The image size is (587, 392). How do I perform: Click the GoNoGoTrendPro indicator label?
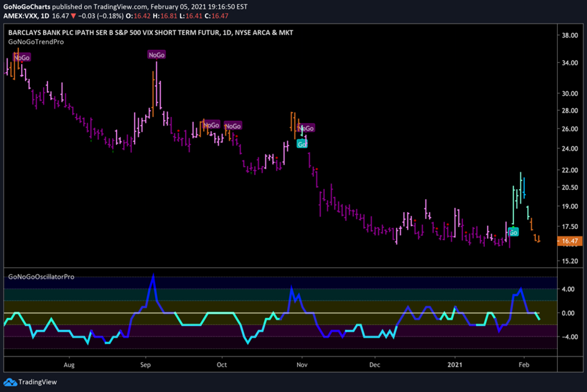[36, 42]
